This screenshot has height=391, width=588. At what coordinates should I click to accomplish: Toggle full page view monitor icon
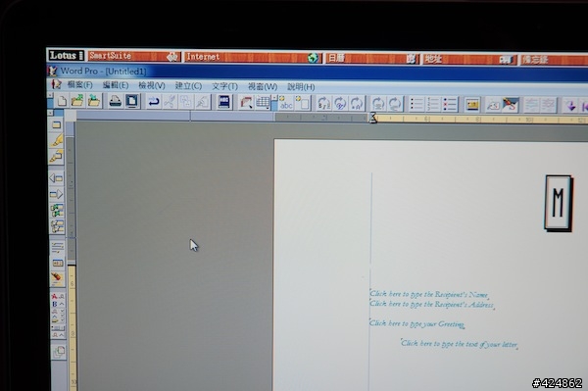coord(132,101)
